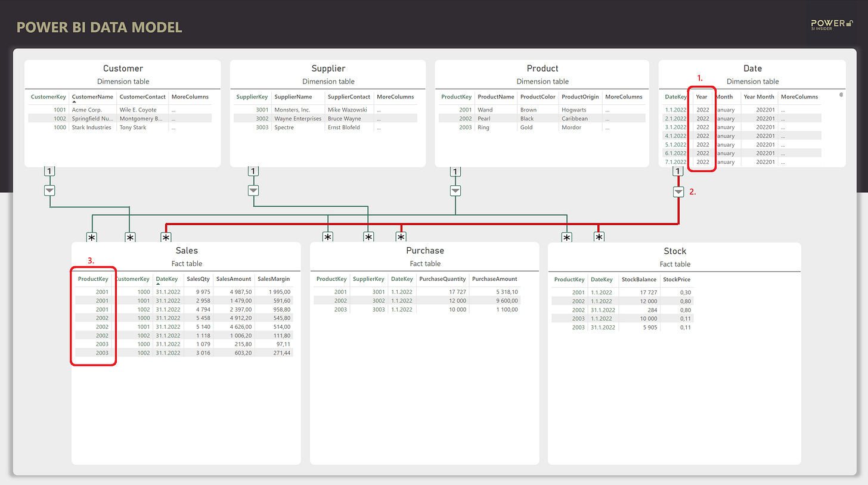
Task: Click PurchaseAmount column header
Action: (x=495, y=279)
